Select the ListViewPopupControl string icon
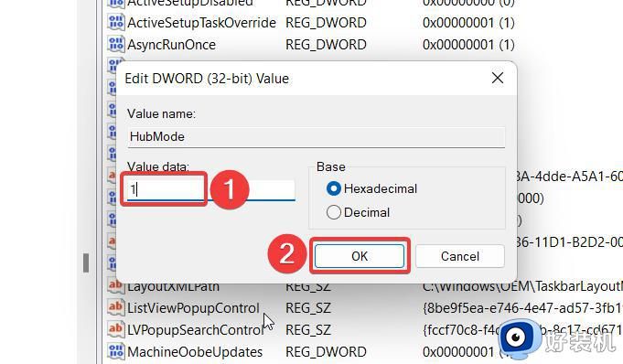Image resolution: width=623 pixels, height=364 pixels. click(115, 307)
